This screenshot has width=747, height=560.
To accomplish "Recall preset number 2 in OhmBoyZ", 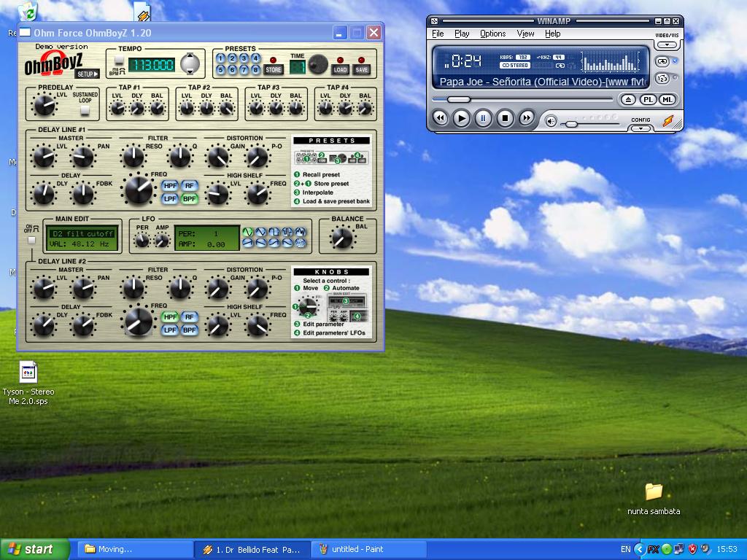I will pos(233,58).
